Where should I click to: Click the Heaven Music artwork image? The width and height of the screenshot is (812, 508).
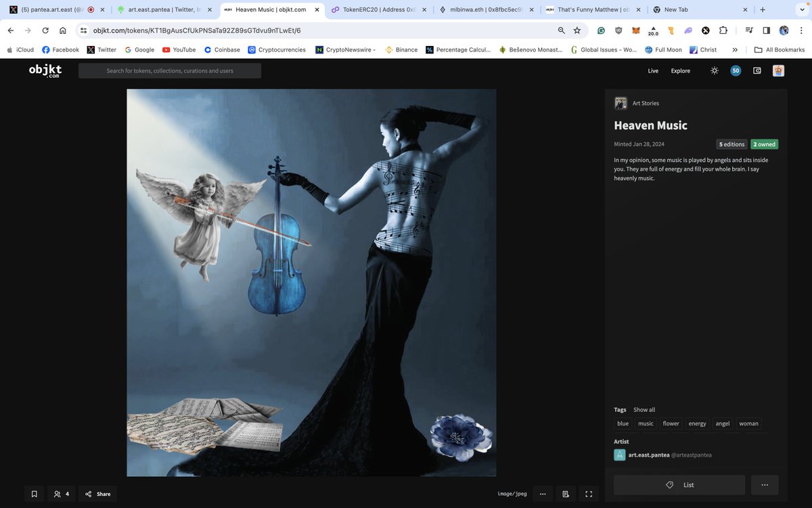pyautogui.click(x=311, y=282)
